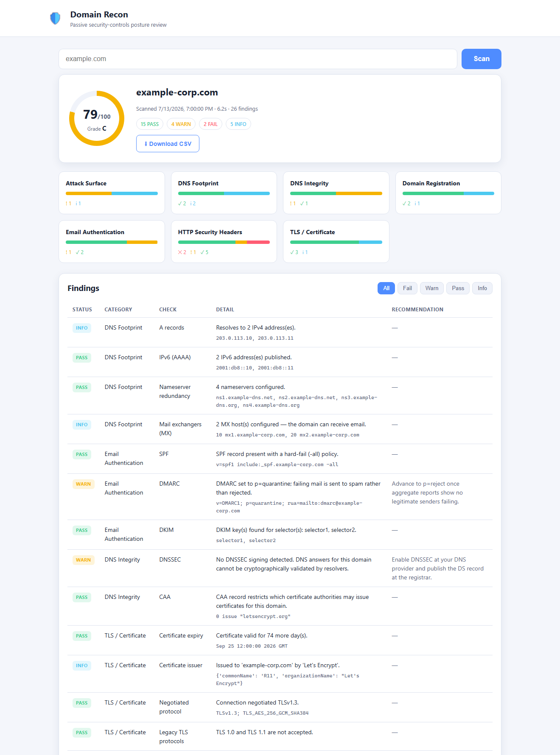Click the 'Nameserver redundancy' check cell
This screenshot has height=755, width=560.
(x=175, y=391)
